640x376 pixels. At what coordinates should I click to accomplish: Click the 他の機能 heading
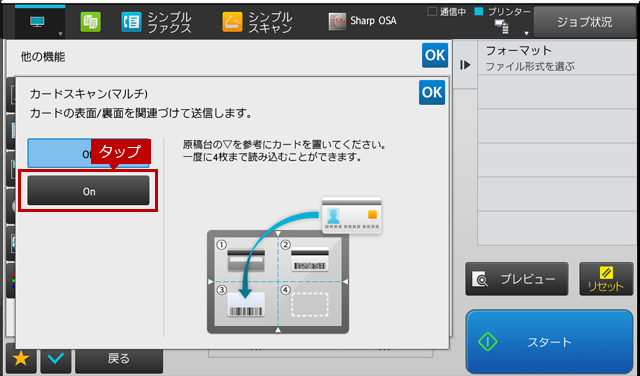click(x=43, y=57)
